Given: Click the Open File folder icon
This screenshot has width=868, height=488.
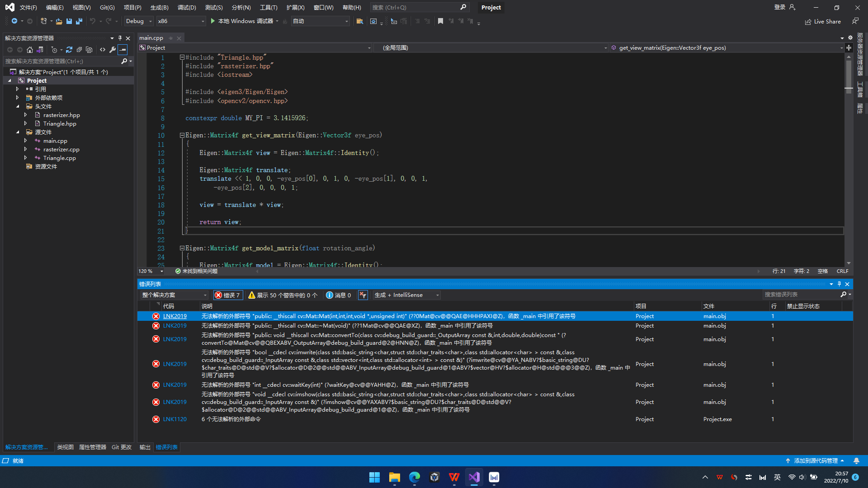Looking at the screenshot, I should pyautogui.click(x=59, y=21).
